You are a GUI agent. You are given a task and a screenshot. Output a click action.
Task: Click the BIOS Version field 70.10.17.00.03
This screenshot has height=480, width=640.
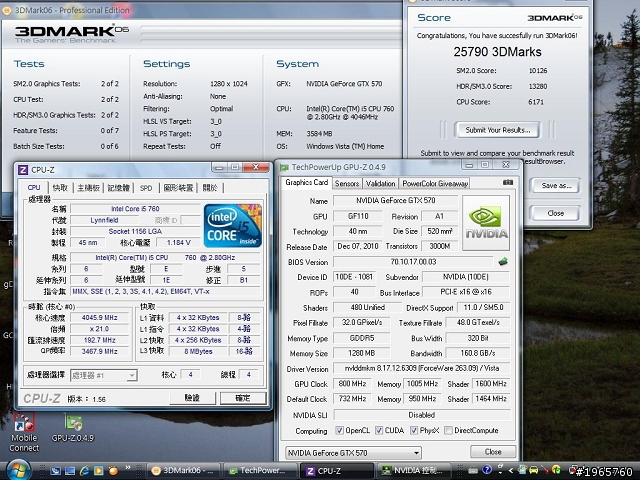[413, 262]
